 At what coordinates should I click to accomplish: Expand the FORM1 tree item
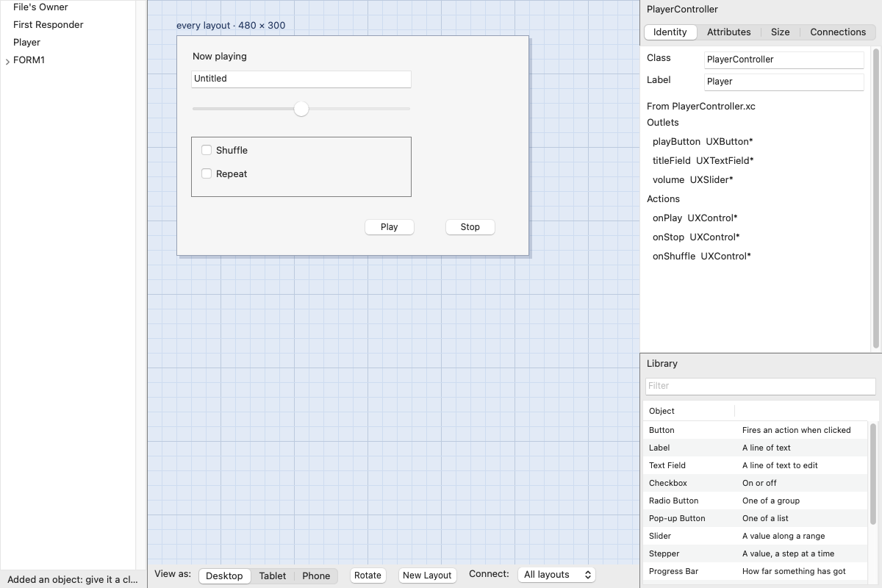8,61
